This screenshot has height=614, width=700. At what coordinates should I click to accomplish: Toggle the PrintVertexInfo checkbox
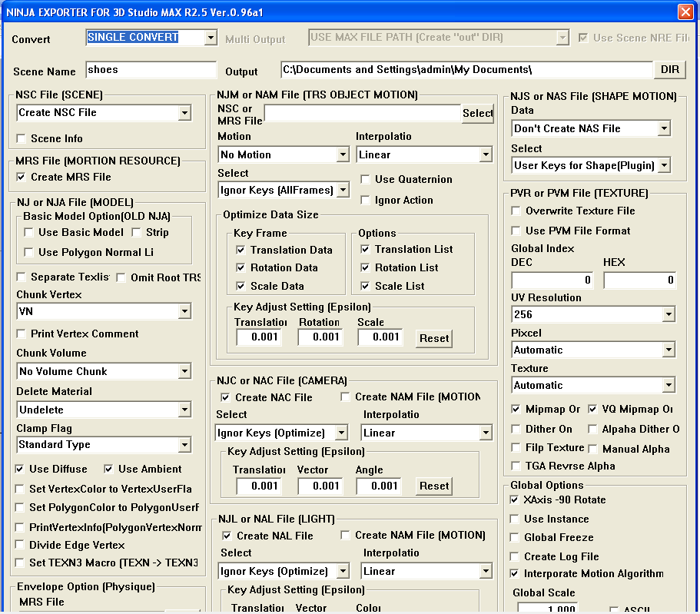[19, 527]
